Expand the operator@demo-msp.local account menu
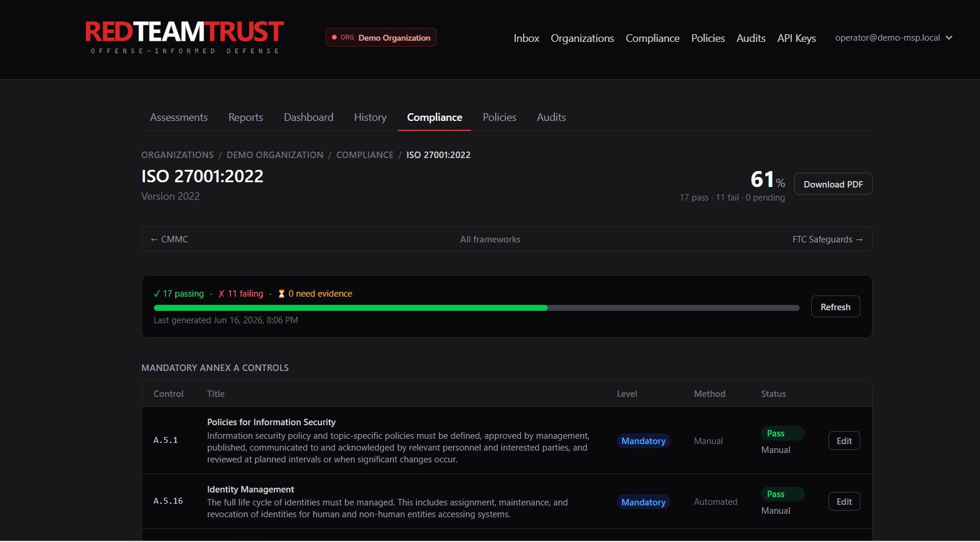Screen dimensions: 980x542 point(893,38)
